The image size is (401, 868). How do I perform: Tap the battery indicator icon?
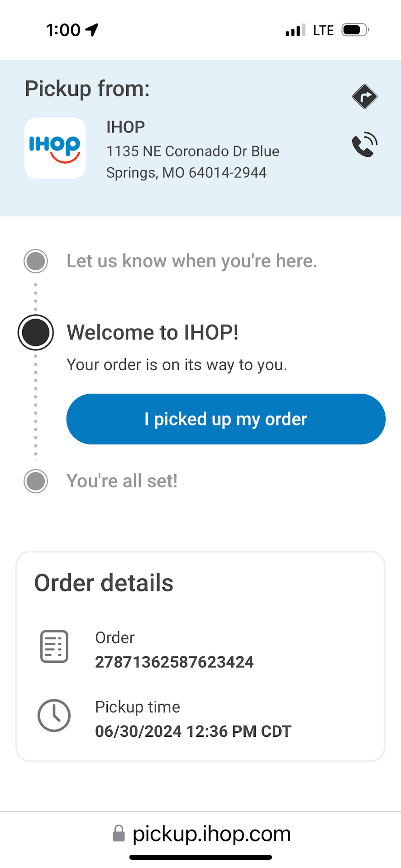tap(355, 30)
